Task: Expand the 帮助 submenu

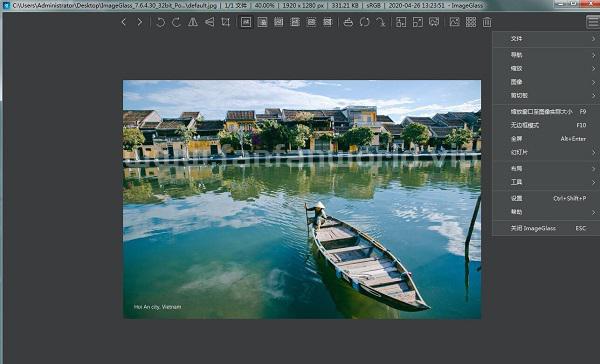Action: click(x=546, y=212)
